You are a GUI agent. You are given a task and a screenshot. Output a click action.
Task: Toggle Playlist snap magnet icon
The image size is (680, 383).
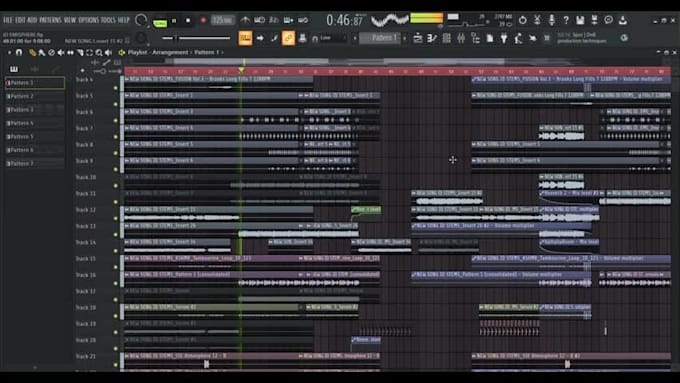tap(19, 52)
